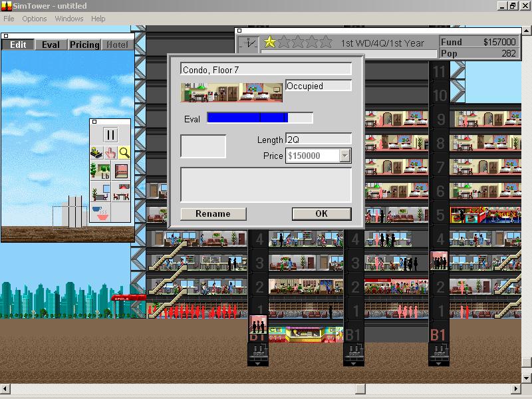Click the Rename button
Screen dimensions: 532x399
point(213,213)
